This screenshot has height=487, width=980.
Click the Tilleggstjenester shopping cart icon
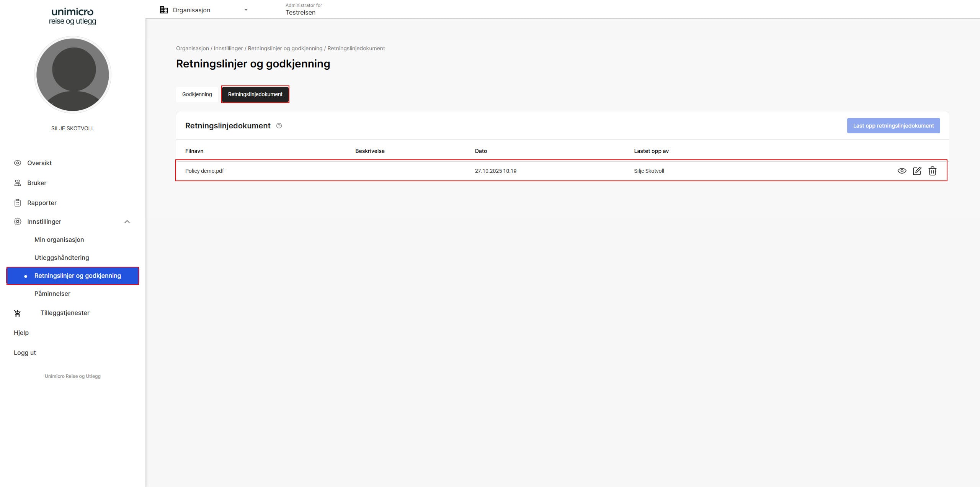tap(18, 313)
